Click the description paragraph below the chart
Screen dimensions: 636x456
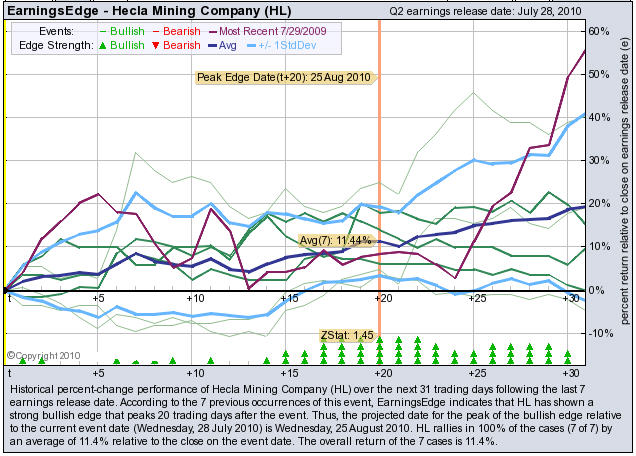[x=315, y=415]
